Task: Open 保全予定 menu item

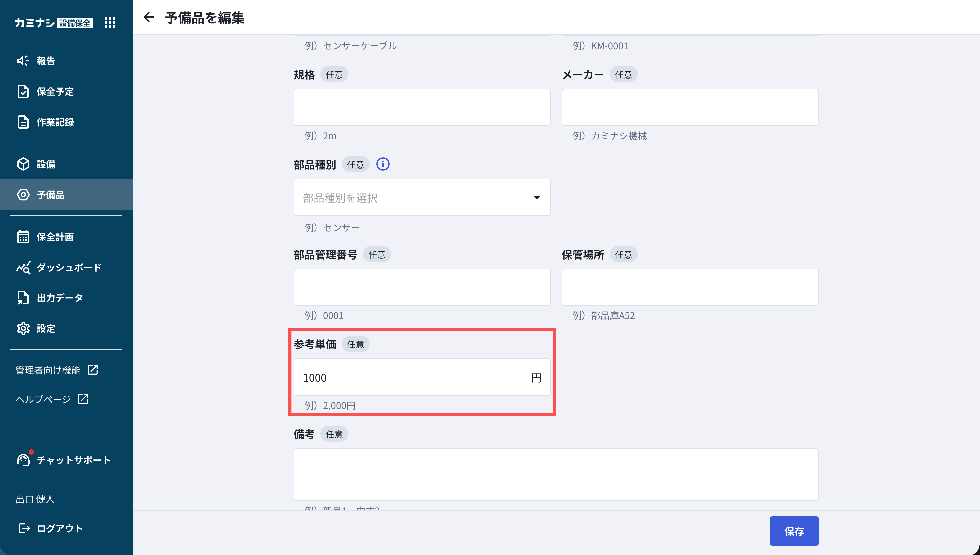Action: (55, 92)
